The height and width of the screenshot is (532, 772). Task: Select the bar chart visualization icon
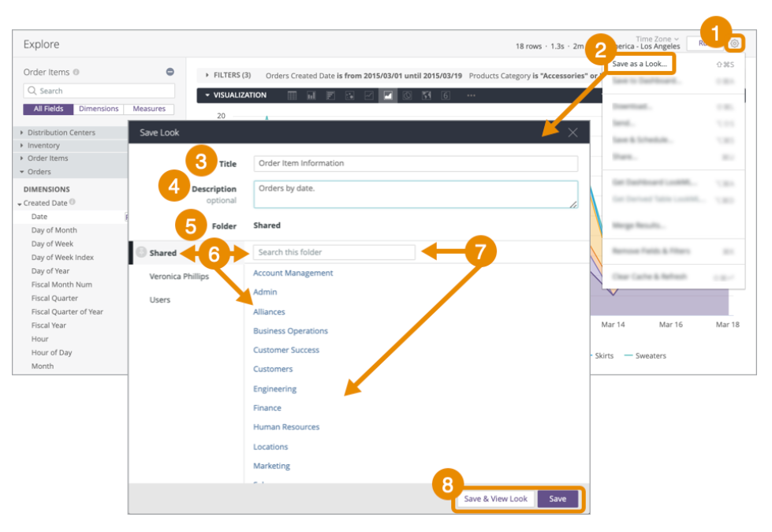330,95
